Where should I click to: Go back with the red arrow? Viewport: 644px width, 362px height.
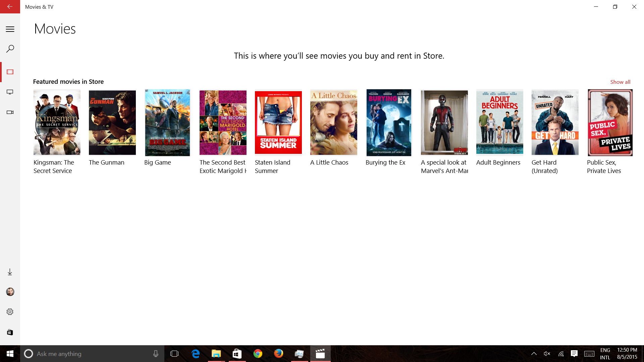[x=10, y=7]
